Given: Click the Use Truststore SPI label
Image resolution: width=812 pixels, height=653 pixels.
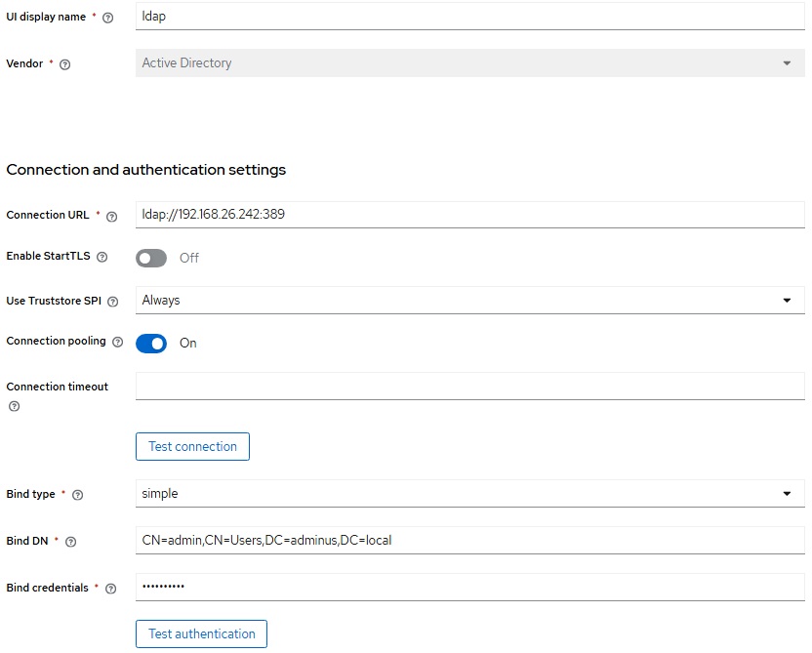Looking at the screenshot, I should pos(54,301).
